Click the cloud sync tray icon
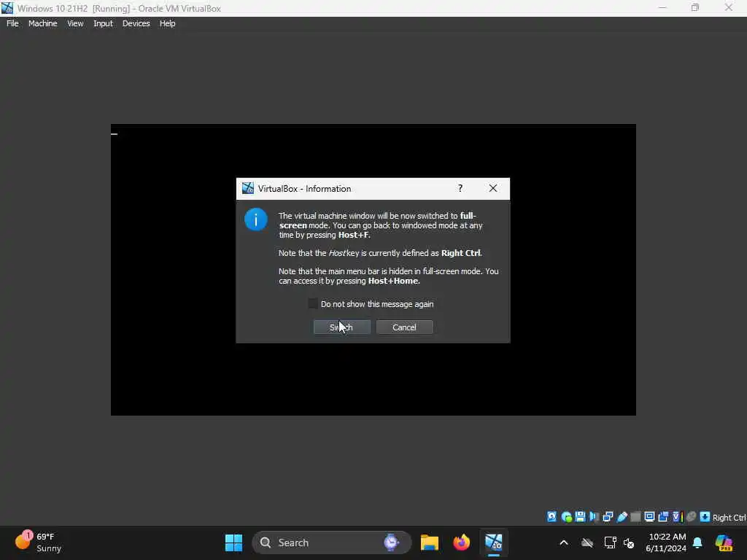The image size is (747, 560). 587,542
